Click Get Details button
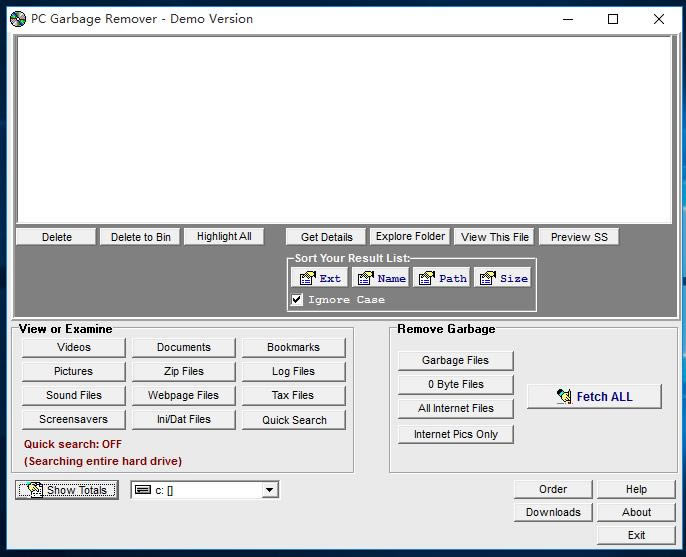This screenshot has height=557, width=686. click(326, 237)
